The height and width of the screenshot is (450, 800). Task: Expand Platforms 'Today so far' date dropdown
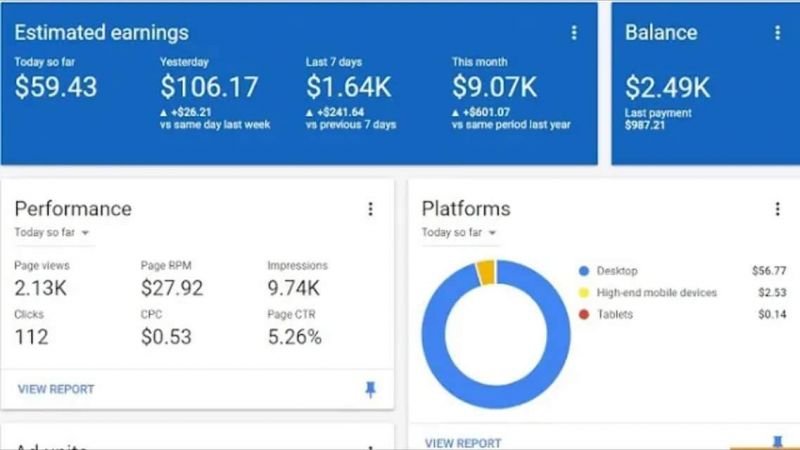(459, 233)
